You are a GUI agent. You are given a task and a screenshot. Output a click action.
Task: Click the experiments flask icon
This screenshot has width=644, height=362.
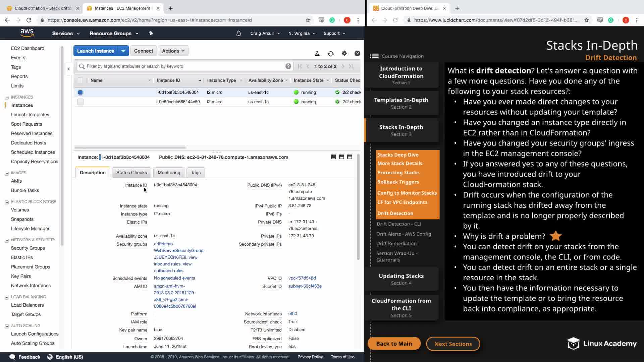click(317, 54)
